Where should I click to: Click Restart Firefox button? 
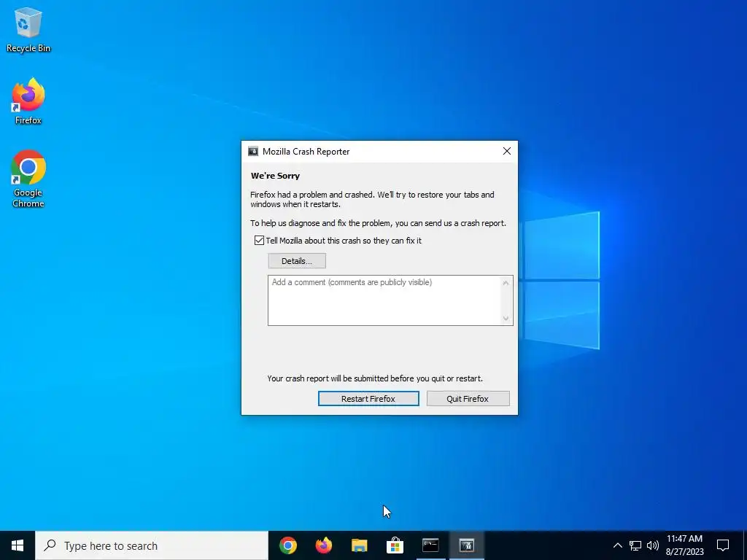[x=368, y=399]
